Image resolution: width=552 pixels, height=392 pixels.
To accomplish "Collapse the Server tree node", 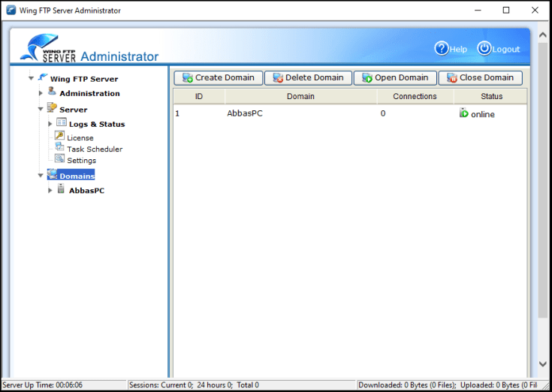I will tap(41, 109).
